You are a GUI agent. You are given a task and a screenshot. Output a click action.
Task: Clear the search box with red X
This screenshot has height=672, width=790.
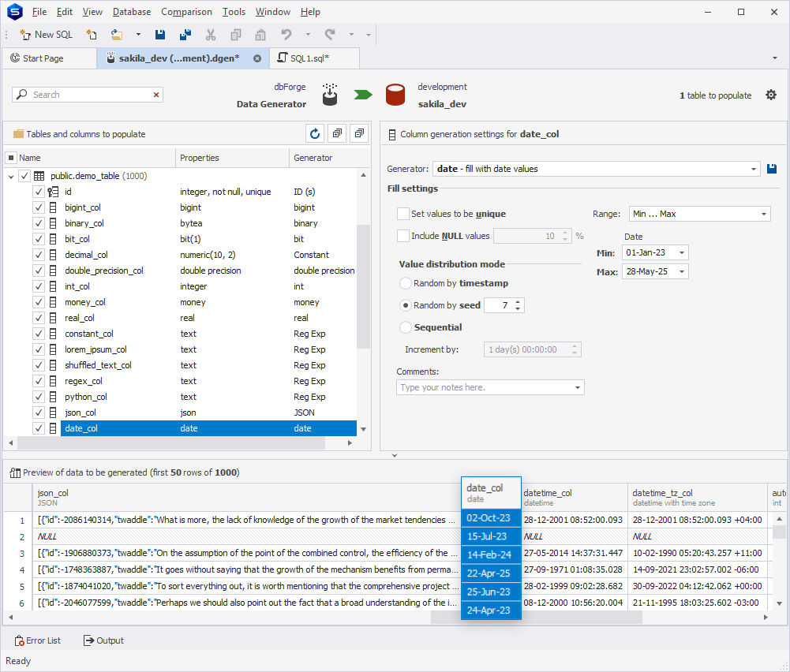[156, 95]
